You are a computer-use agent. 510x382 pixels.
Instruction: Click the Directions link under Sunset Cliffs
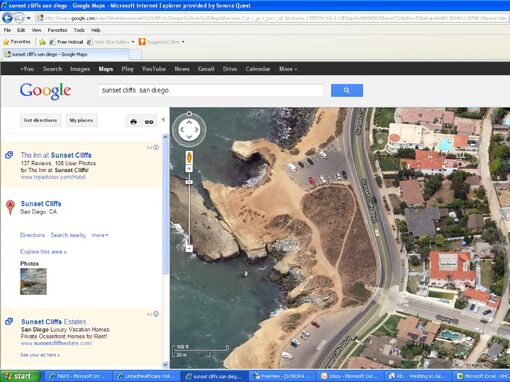coord(32,235)
